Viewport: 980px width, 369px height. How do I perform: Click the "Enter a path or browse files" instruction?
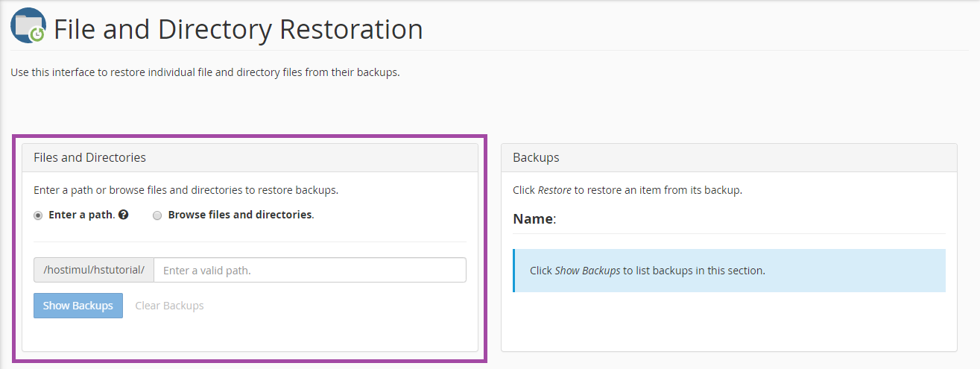(186, 190)
